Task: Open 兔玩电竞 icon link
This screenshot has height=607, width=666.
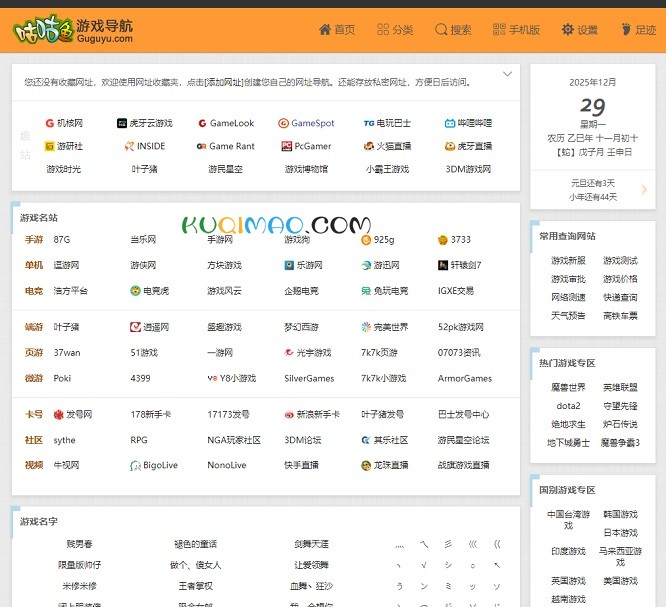Action: (x=384, y=291)
